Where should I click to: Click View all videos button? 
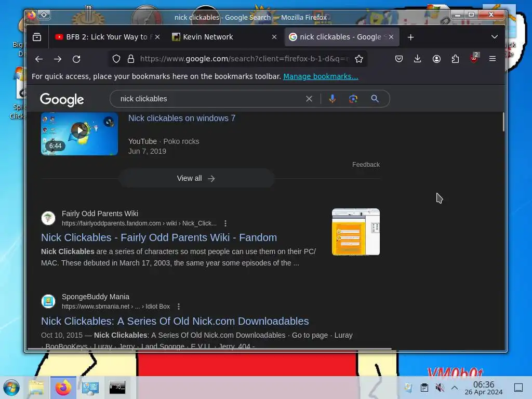[x=196, y=179]
